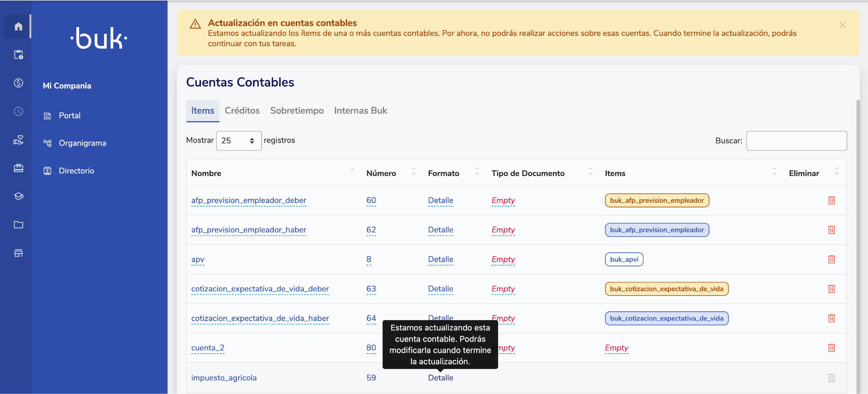Click the home icon in sidebar
Viewport: 868px width, 394px height.
pos(18,26)
